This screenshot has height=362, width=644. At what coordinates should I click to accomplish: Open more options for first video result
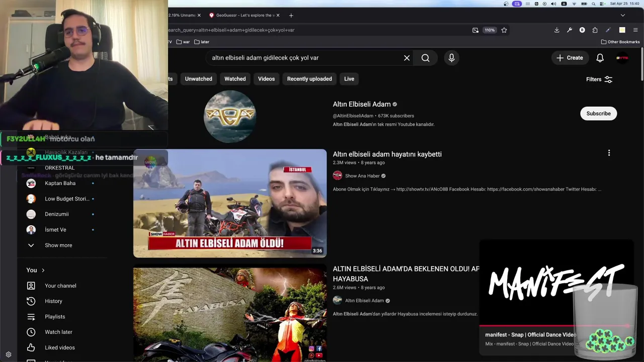coord(609,153)
